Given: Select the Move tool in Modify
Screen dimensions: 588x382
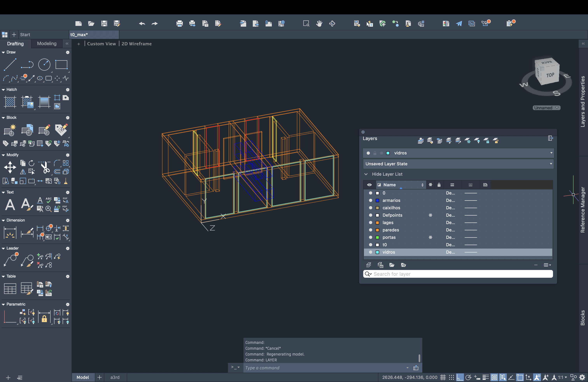Looking at the screenshot, I should pos(10,167).
